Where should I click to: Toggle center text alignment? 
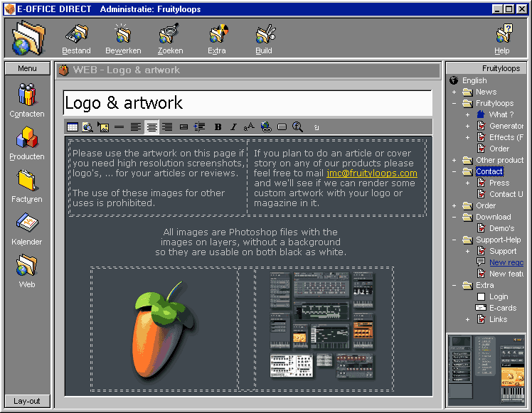point(151,127)
